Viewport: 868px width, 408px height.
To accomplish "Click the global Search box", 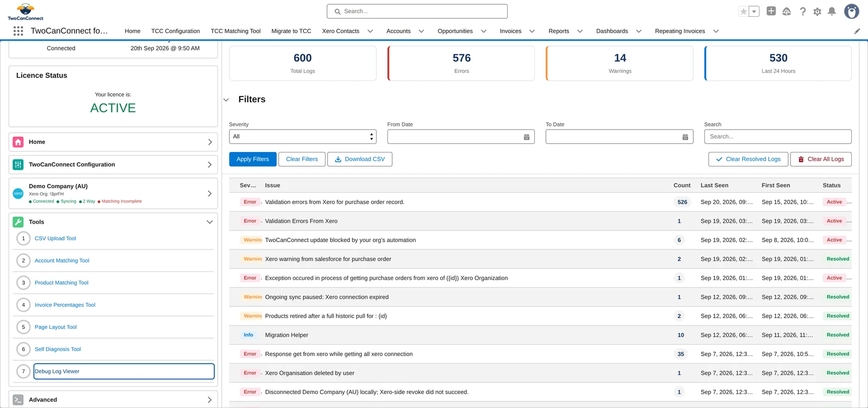I will (417, 11).
